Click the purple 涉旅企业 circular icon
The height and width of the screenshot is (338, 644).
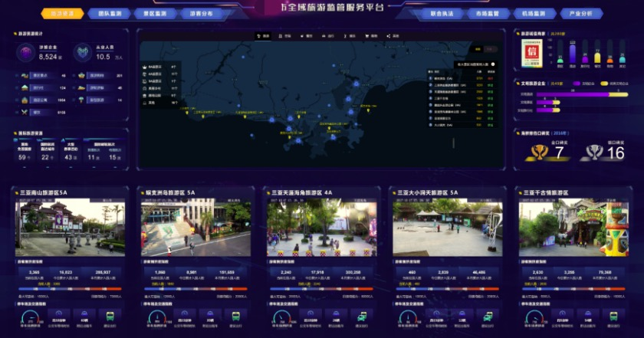click(25, 52)
